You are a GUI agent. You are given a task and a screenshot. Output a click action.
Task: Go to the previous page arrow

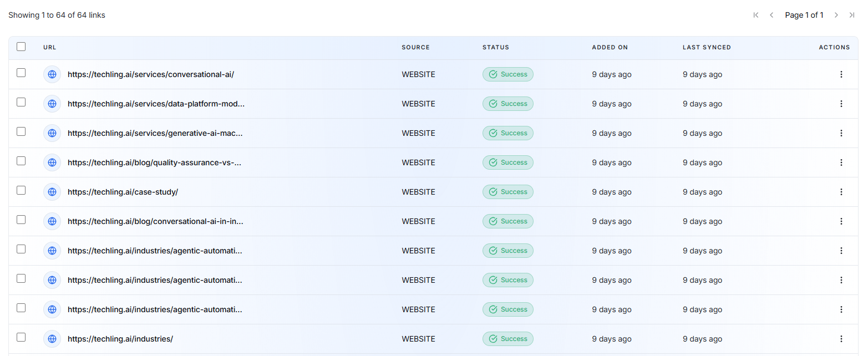click(x=771, y=15)
